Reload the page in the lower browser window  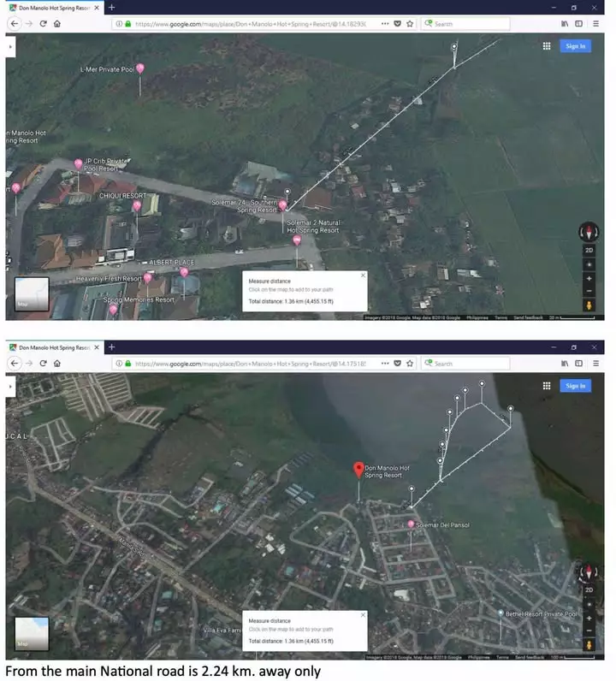[x=43, y=363]
